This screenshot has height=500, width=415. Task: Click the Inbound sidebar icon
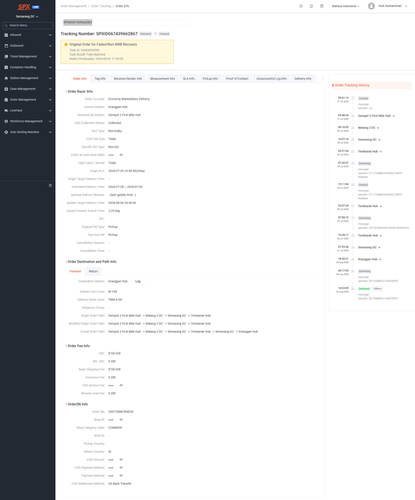point(6,35)
